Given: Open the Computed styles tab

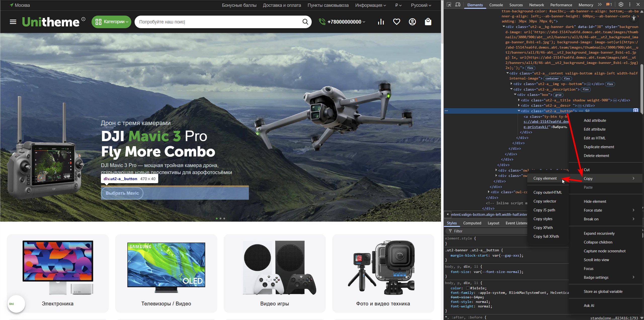Looking at the screenshot, I should [472, 223].
